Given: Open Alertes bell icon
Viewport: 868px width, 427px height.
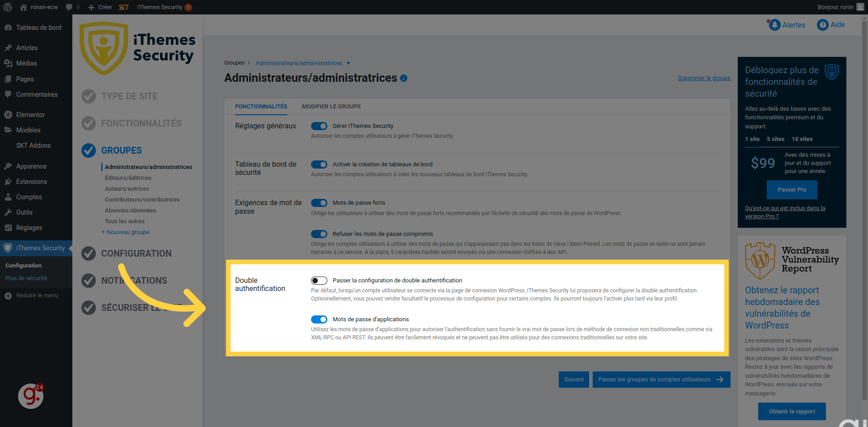Looking at the screenshot, I should pyautogui.click(x=774, y=25).
